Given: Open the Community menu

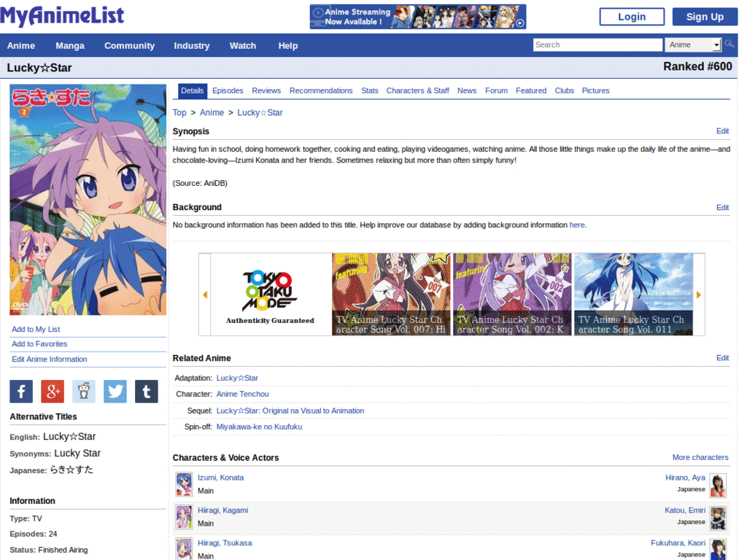Looking at the screenshot, I should tap(129, 45).
